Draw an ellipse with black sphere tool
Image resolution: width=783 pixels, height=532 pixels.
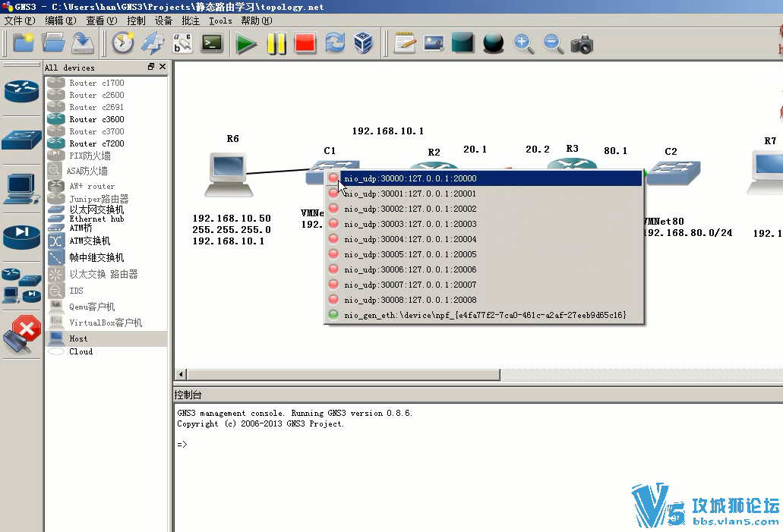point(494,43)
